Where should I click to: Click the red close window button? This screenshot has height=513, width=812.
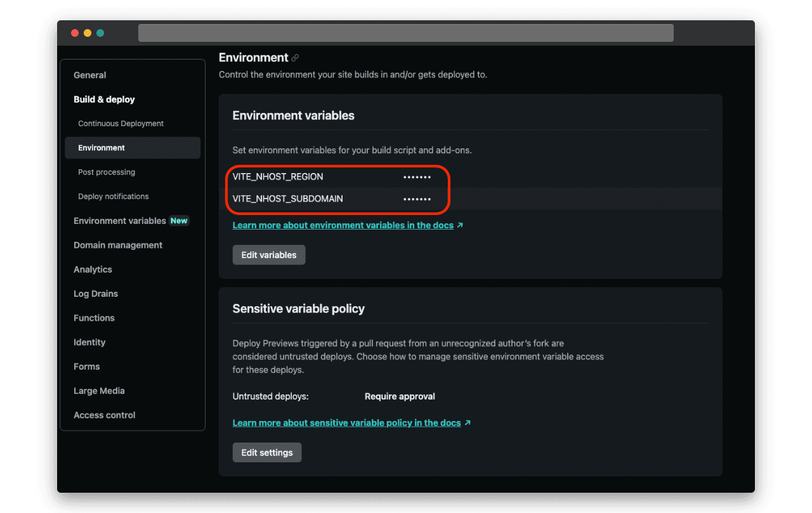(75, 33)
